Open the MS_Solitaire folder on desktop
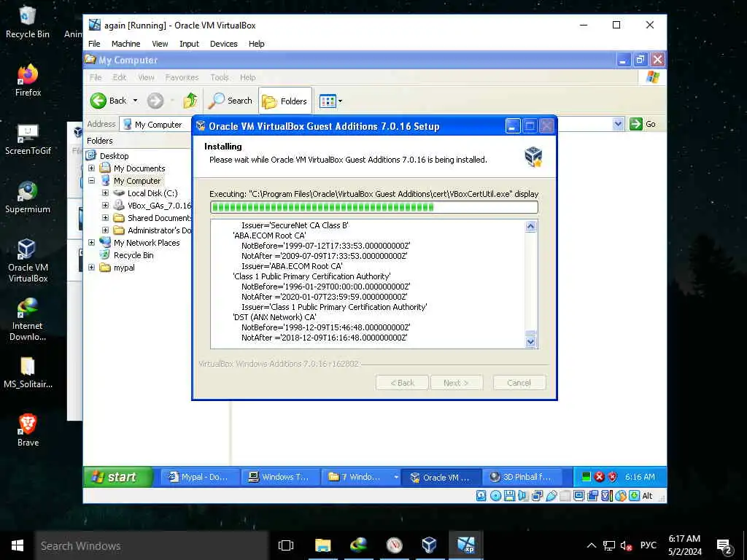747x560 pixels. 28,373
